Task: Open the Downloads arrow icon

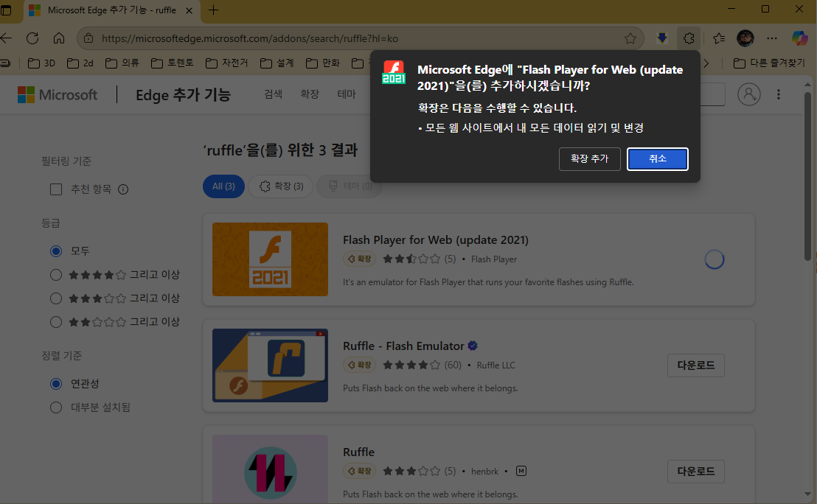Action: (x=661, y=38)
